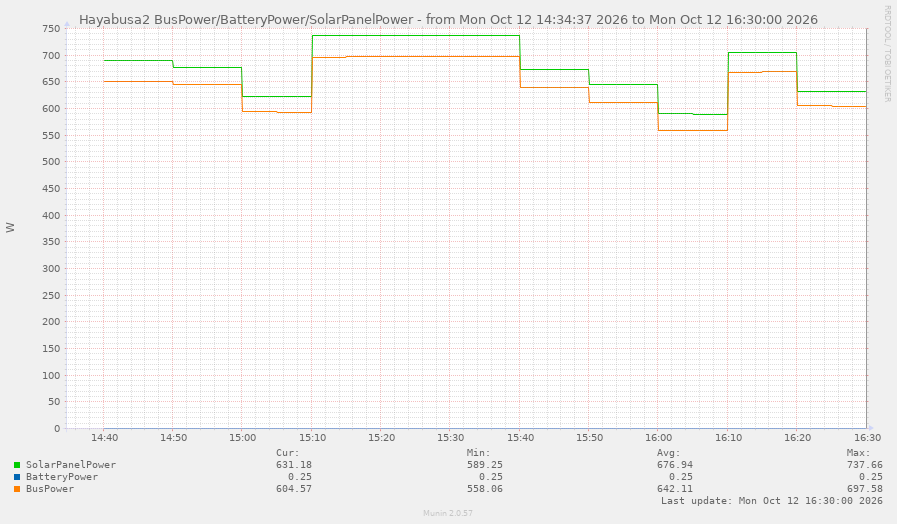Click the SolarPanelPower Min value 589.25
897x524 pixels.
pyautogui.click(x=485, y=465)
